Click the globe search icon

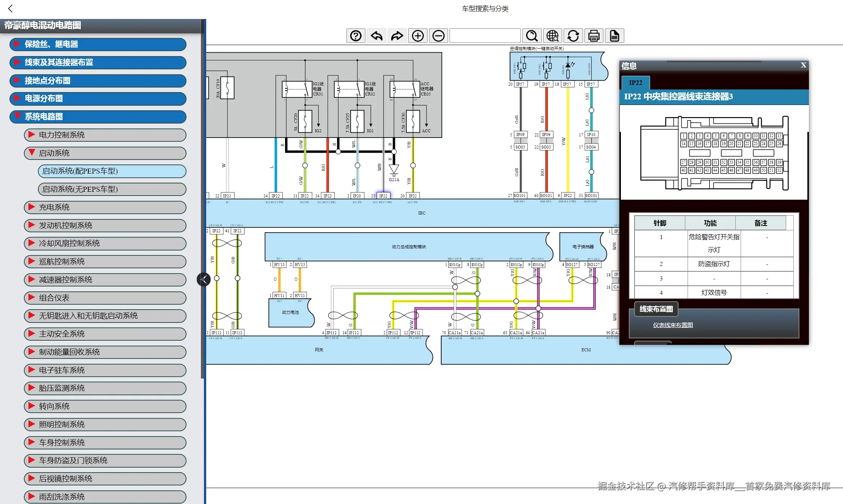pyautogui.click(x=553, y=36)
